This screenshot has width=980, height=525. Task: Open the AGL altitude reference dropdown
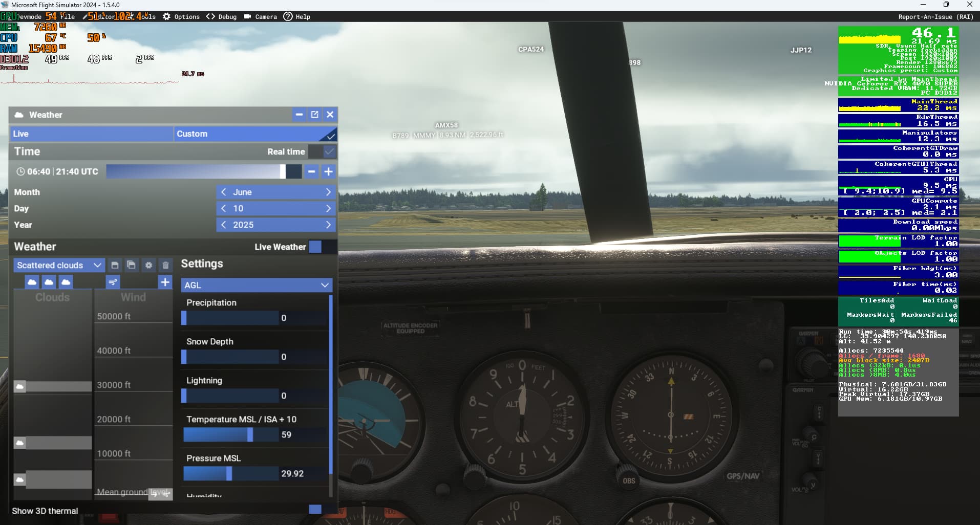coord(257,285)
